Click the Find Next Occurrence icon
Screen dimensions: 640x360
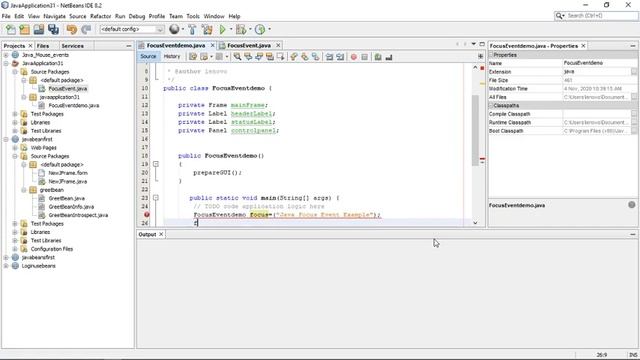259,57
